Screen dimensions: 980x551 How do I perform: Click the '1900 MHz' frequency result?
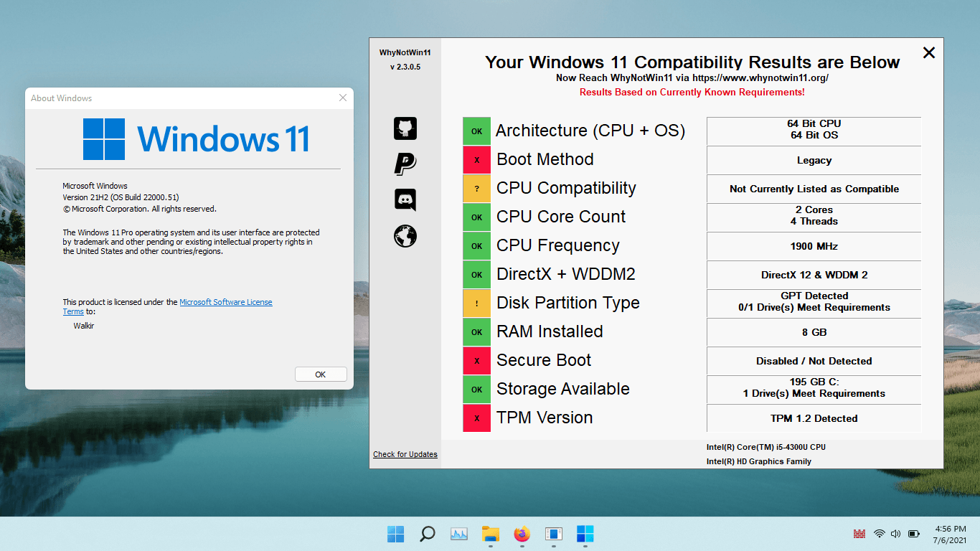coord(814,246)
